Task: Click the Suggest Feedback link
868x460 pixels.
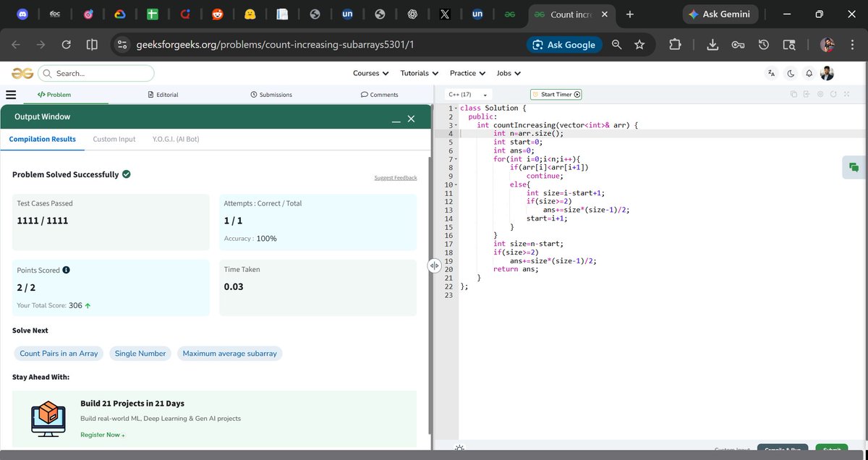Action: pos(396,178)
